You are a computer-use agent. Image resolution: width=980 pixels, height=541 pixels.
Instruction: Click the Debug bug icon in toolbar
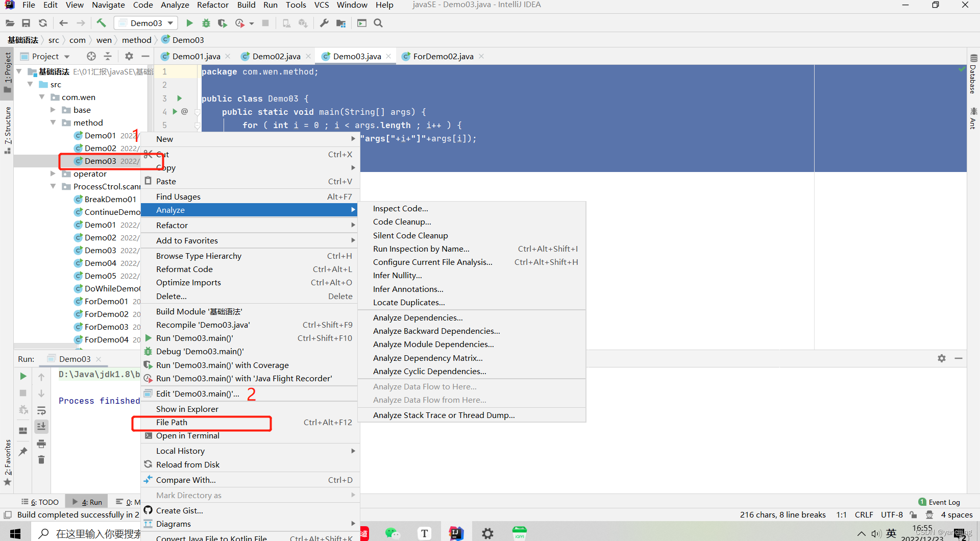tap(206, 23)
